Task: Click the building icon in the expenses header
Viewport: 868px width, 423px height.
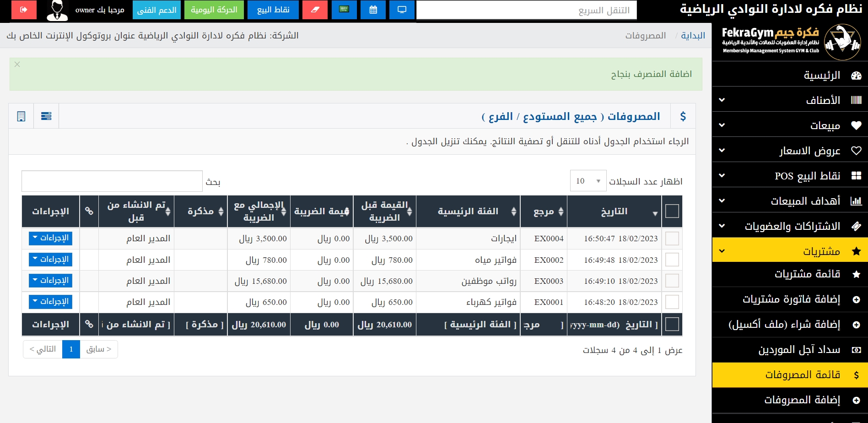Action: [21, 116]
